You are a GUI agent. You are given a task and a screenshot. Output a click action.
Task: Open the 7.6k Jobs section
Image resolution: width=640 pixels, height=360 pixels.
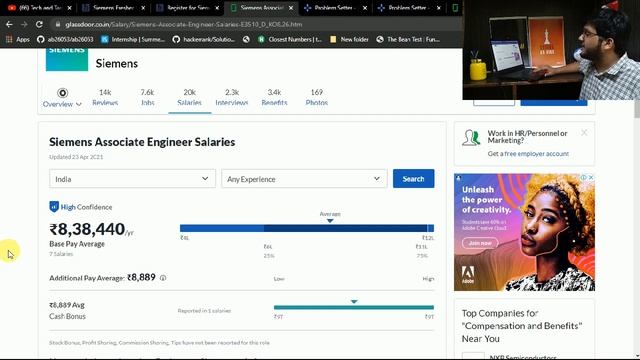[x=147, y=97]
